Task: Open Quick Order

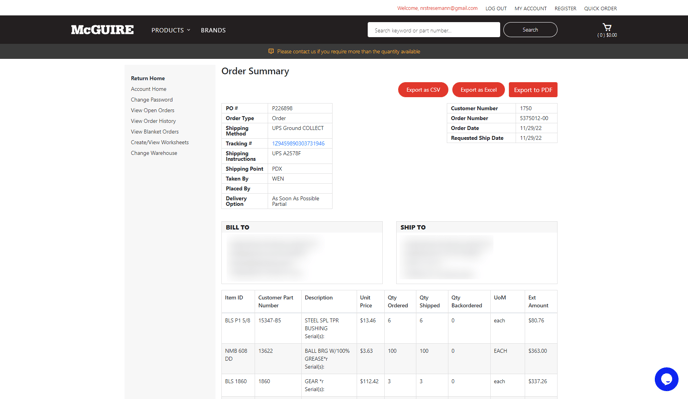Action: [600, 8]
